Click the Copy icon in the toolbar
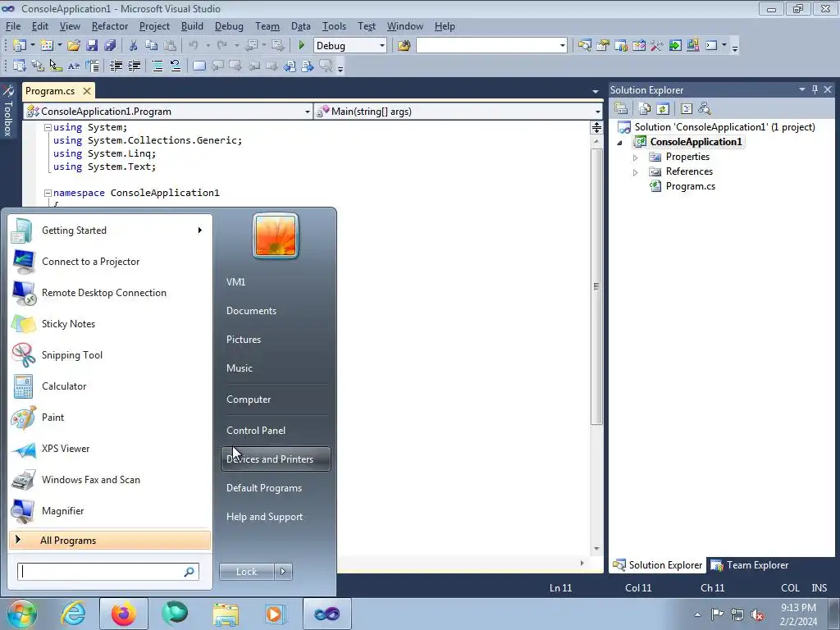The width and height of the screenshot is (840, 630). (152, 46)
